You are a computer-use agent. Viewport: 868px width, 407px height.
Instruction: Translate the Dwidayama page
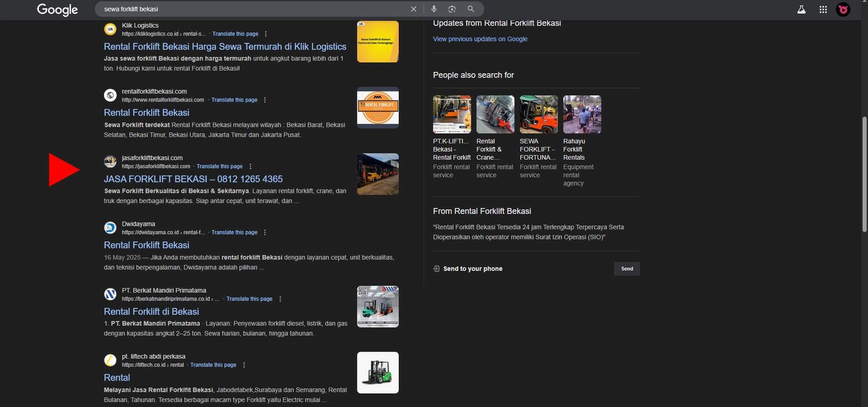(x=234, y=232)
